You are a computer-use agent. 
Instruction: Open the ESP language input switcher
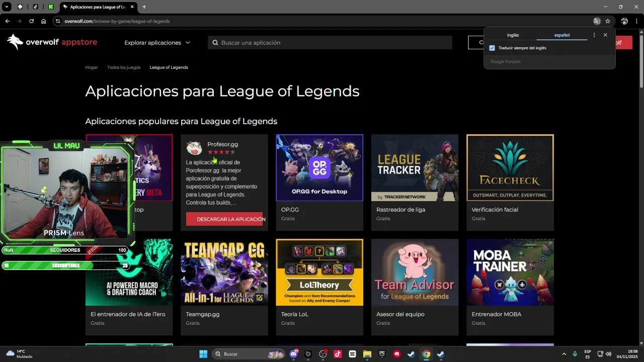click(588, 354)
